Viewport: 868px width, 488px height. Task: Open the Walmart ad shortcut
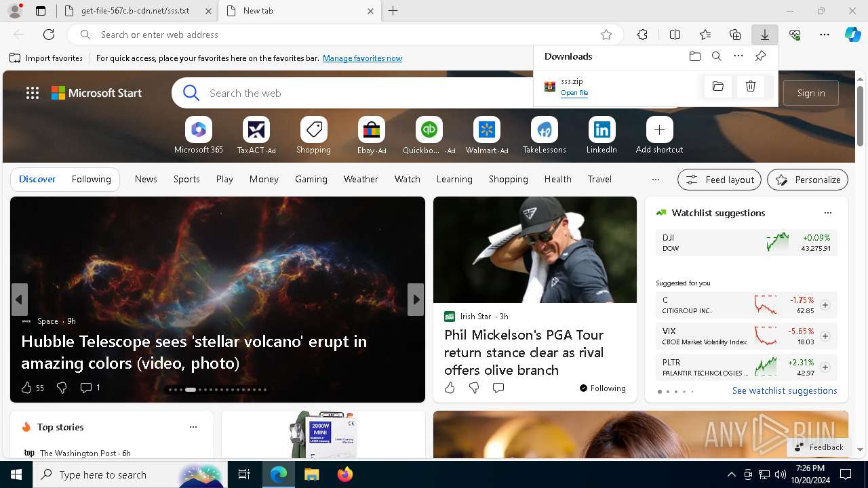[x=487, y=136]
